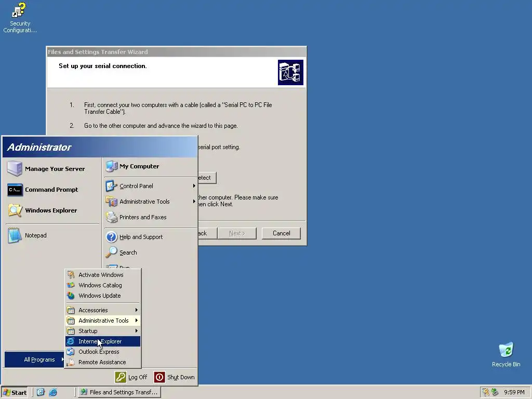The width and height of the screenshot is (532, 399).
Task: Click the Administrative Tools toolbox icon in right column
Action: pyautogui.click(x=111, y=202)
